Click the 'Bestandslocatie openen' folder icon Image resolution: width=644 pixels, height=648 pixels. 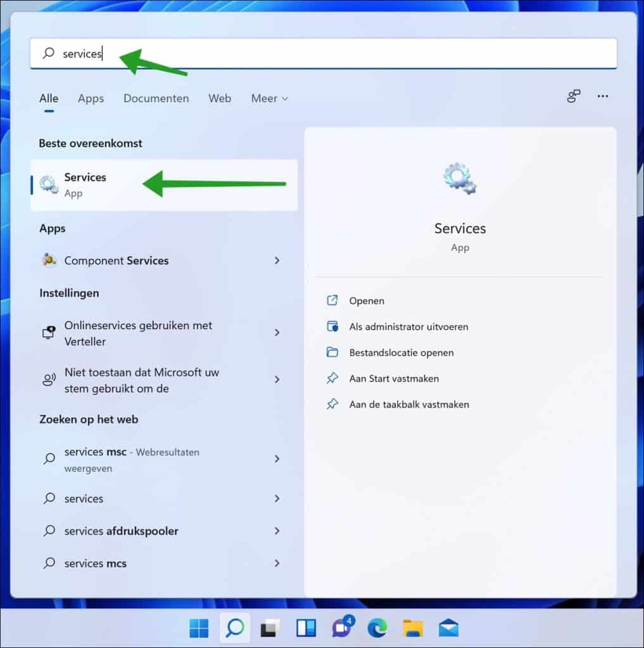[334, 352]
